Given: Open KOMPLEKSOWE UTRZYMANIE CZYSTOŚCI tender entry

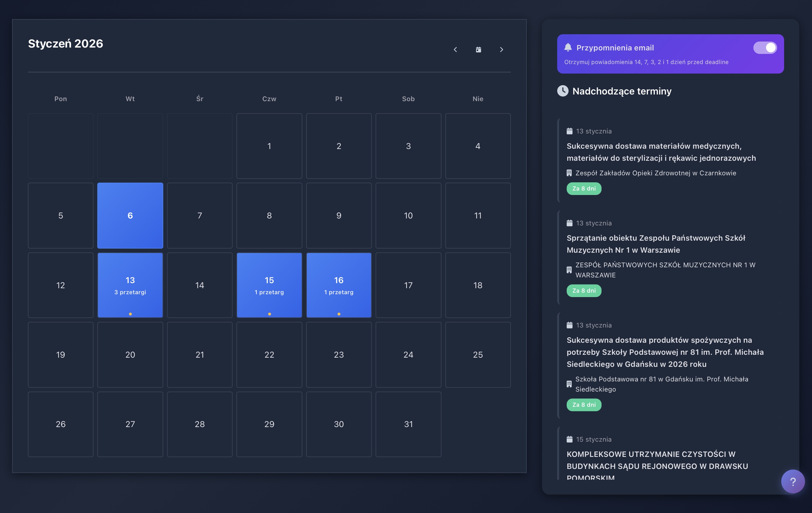Looking at the screenshot, I should click(x=657, y=460).
